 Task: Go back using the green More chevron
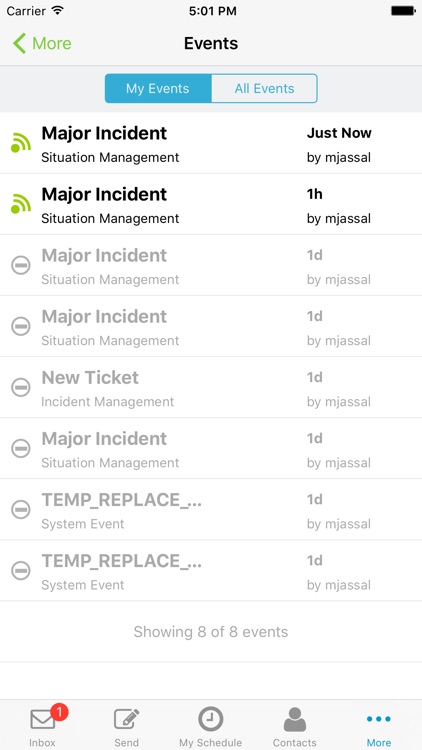(42, 43)
